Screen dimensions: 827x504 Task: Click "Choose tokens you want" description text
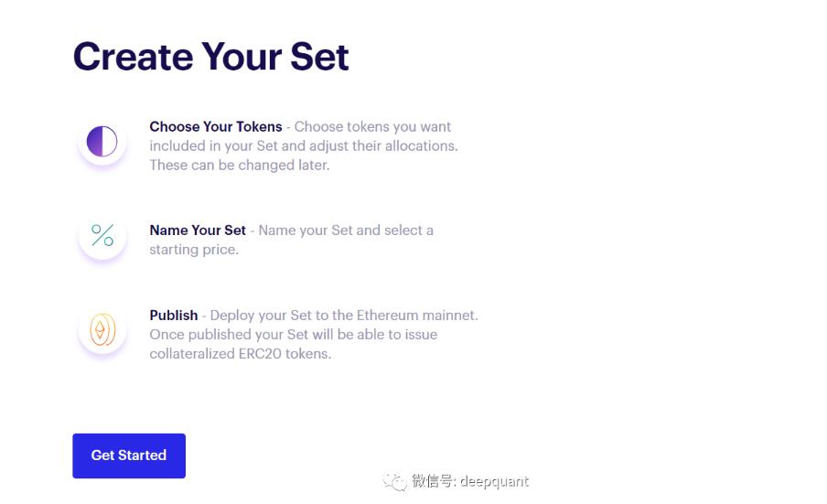click(372, 127)
